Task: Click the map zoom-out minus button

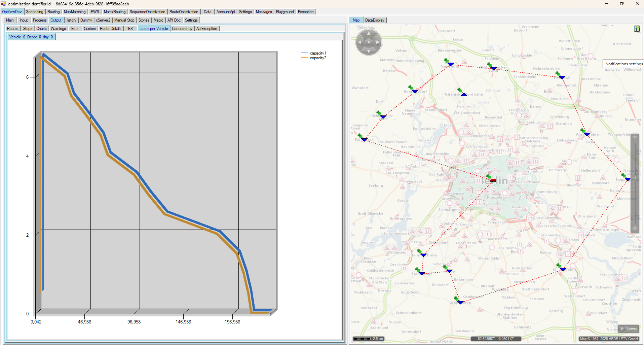Action: pos(635,228)
